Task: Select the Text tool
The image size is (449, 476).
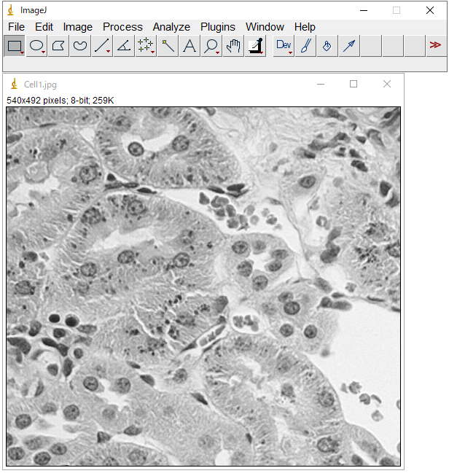Action: pos(190,47)
